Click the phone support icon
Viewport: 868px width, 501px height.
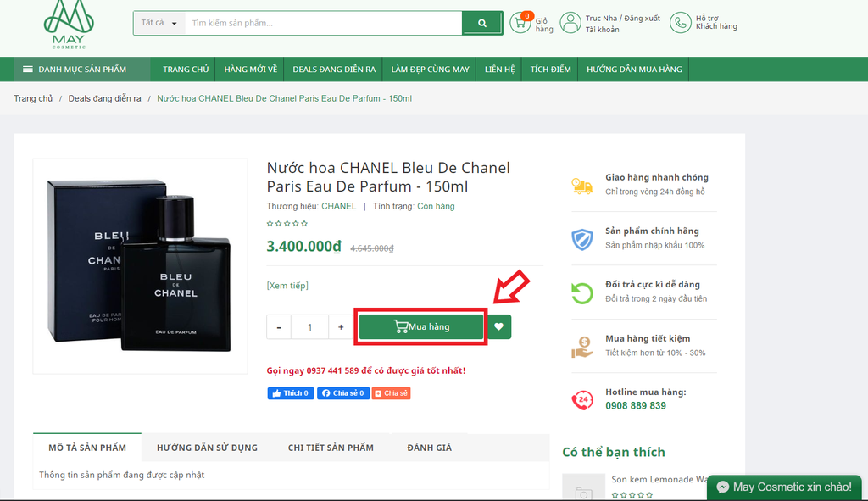[x=681, y=23]
